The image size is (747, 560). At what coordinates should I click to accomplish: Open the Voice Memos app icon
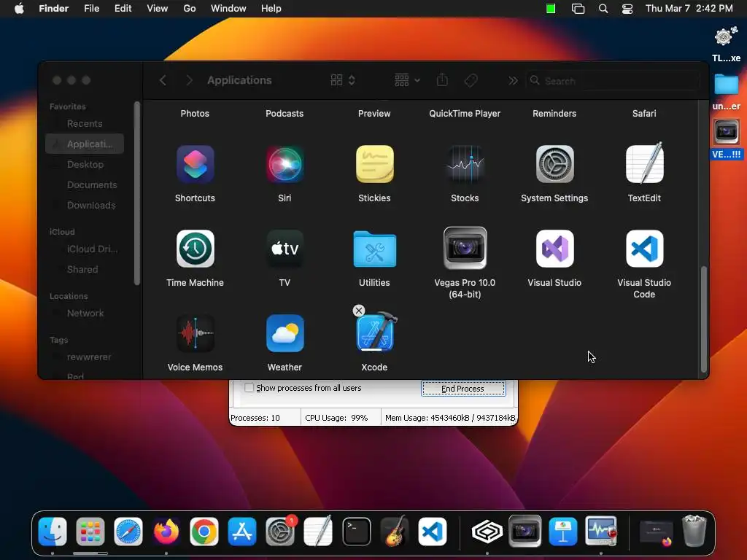(195, 333)
